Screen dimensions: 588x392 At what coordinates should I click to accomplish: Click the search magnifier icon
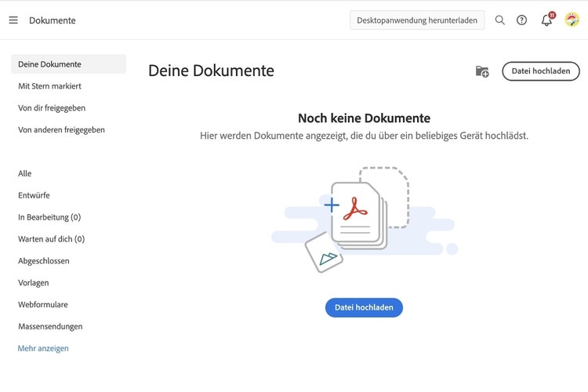click(x=499, y=20)
